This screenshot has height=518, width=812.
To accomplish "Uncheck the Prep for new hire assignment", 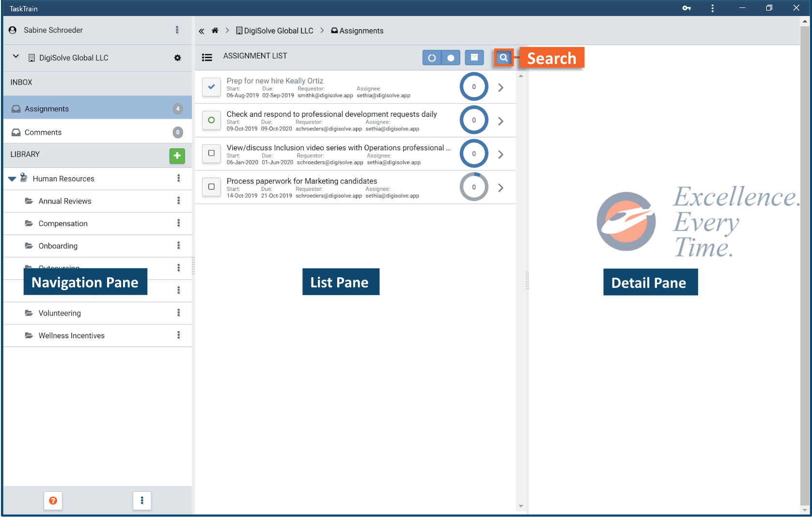I will coord(211,87).
